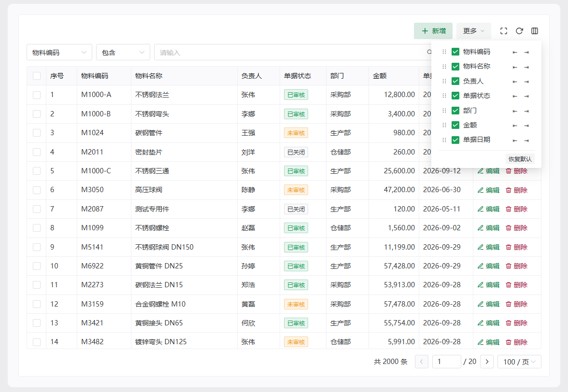Pin 金额 column to left

pyautogui.click(x=515, y=126)
